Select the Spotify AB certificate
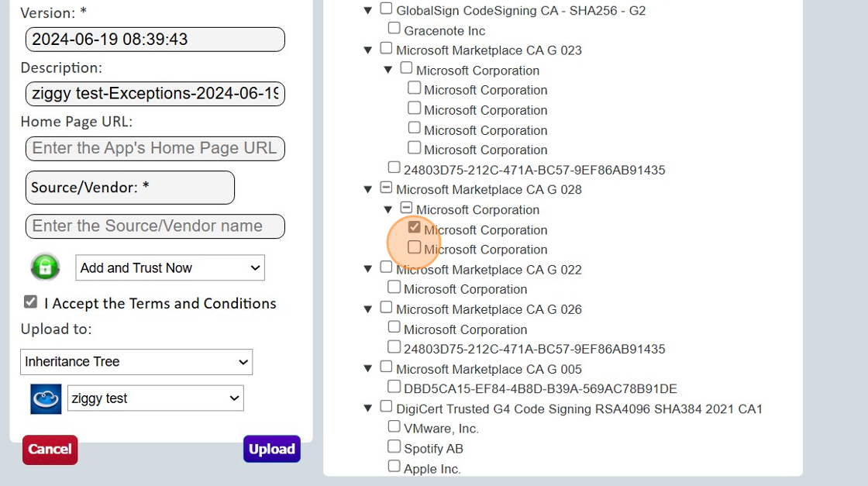Screen dimensions: 868x486 (x=394, y=446)
